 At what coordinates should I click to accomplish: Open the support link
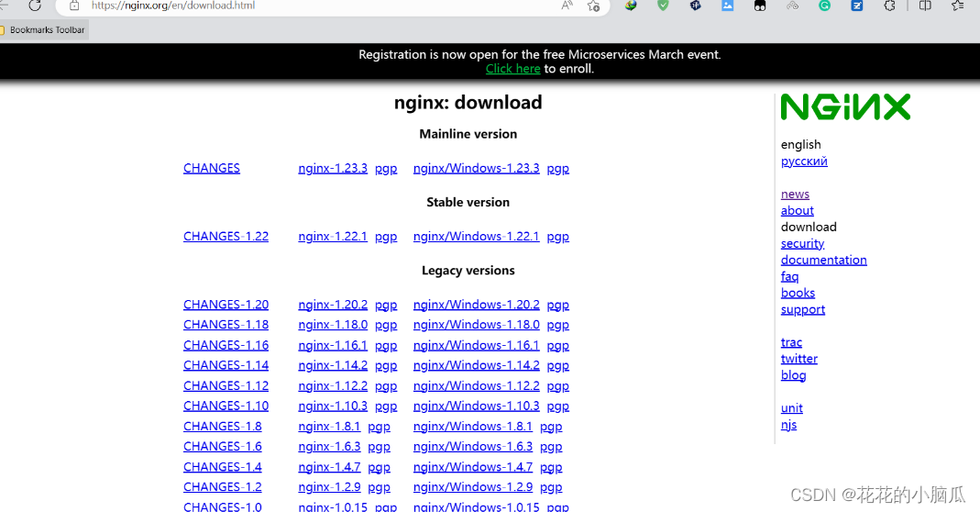coord(802,309)
